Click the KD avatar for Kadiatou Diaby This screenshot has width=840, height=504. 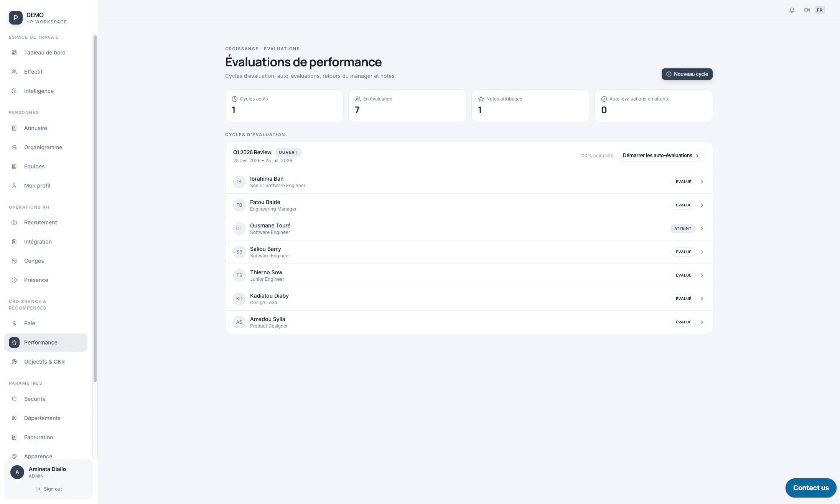click(x=239, y=299)
